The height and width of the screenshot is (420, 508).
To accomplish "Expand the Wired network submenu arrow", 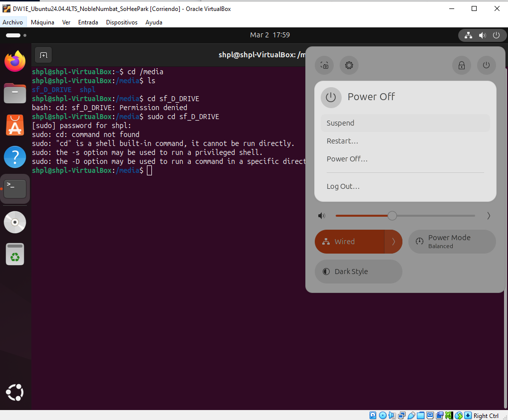I will (x=393, y=242).
